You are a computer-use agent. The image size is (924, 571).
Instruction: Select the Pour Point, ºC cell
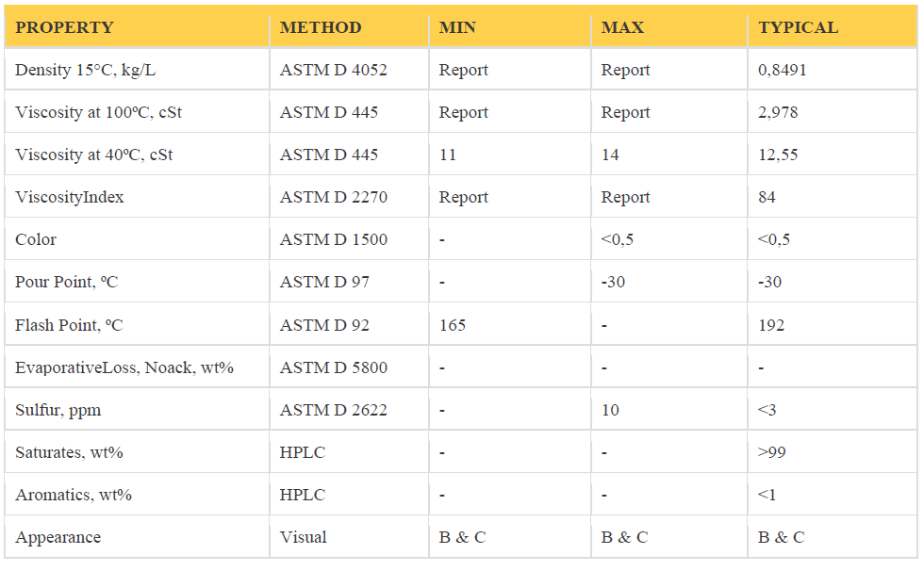tap(66, 282)
